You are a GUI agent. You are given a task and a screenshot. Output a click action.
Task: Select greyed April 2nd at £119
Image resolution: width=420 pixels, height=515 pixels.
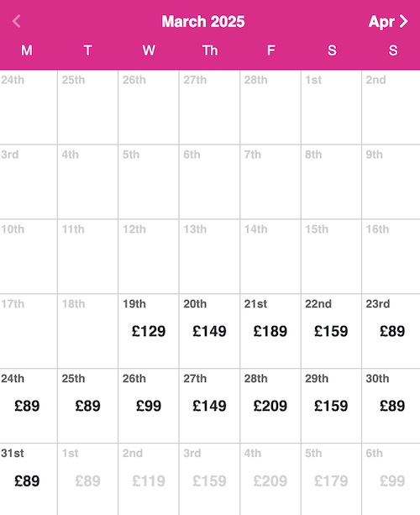coord(149,479)
